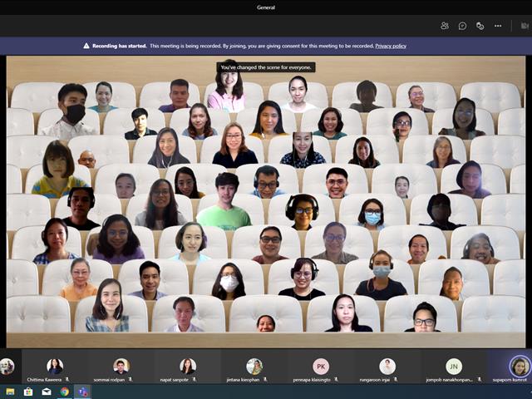This screenshot has height=399, width=532.
Task: Click the Recording has started warning icon
Action: 86,46
